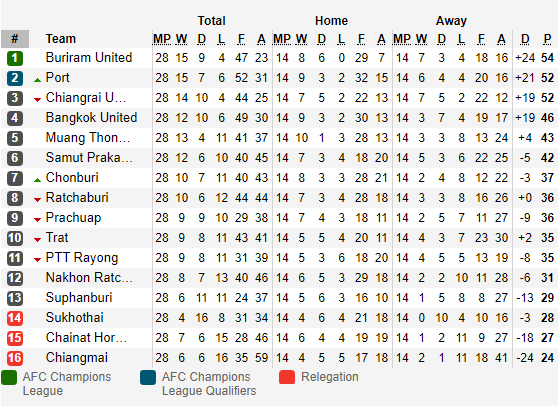Click the gray rank 10 badge
The image size is (559, 407).
pos(15,238)
